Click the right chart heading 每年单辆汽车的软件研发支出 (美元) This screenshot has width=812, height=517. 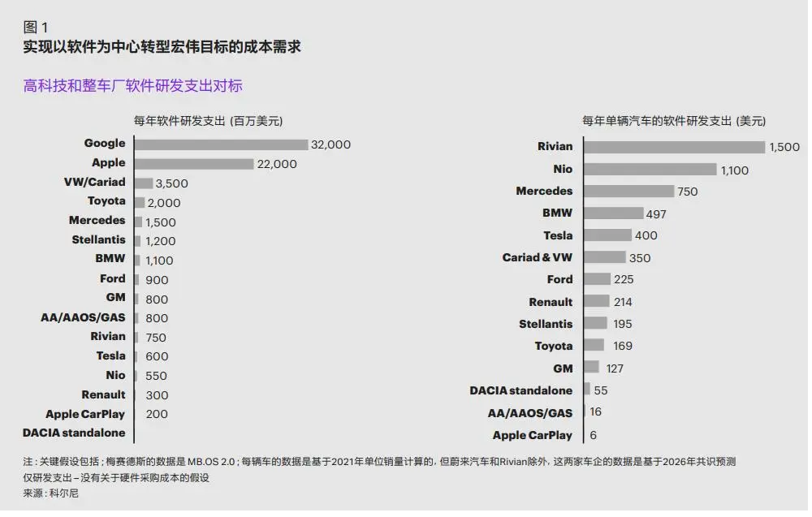pyautogui.click(x=674, y=121)
